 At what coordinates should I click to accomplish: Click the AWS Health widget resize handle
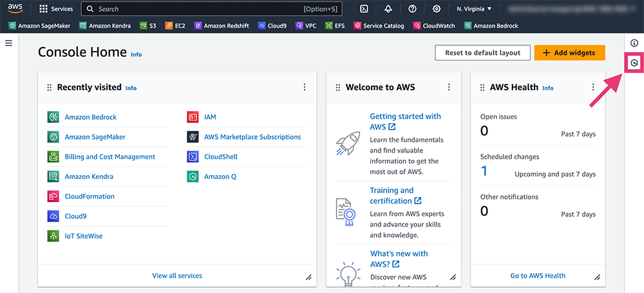click(x=598, y=278)
